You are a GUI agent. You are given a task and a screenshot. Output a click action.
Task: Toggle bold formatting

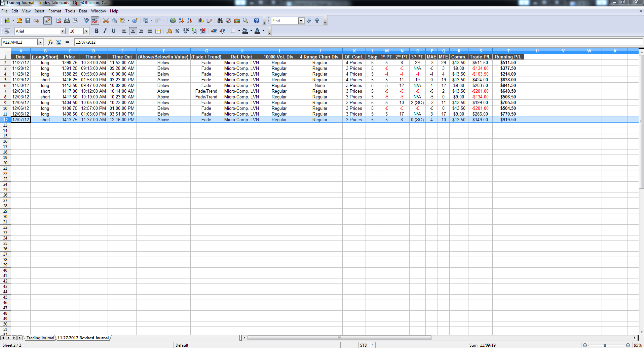click(97, 31)
